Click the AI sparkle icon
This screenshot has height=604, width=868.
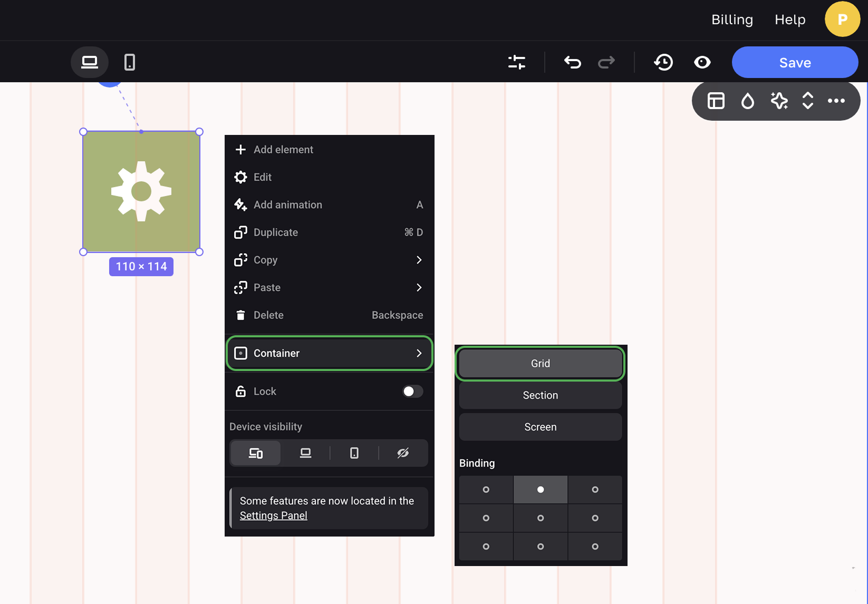click(779, 101)
